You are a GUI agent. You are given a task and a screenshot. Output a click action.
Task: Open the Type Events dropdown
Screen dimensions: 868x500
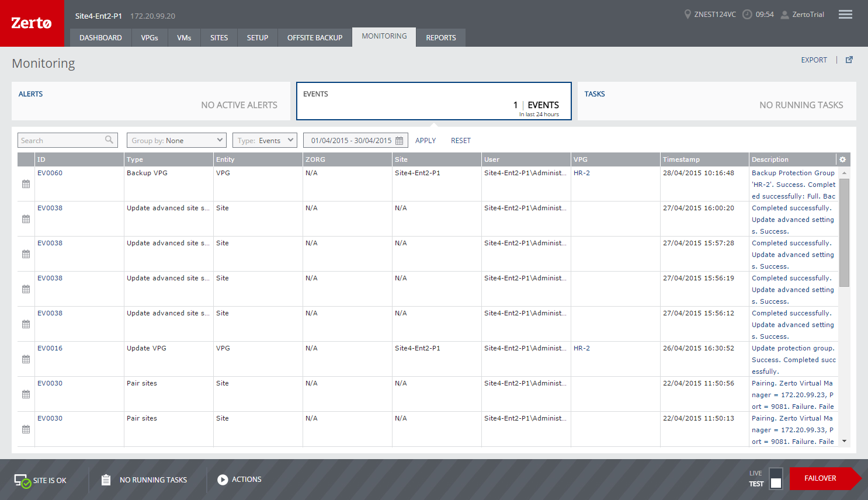(x=265, y=140)
